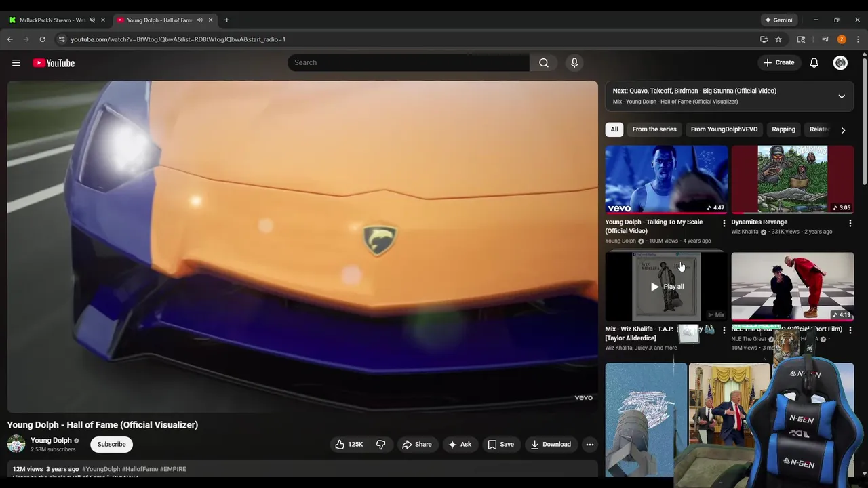Go back in browser history

(10, 39)
